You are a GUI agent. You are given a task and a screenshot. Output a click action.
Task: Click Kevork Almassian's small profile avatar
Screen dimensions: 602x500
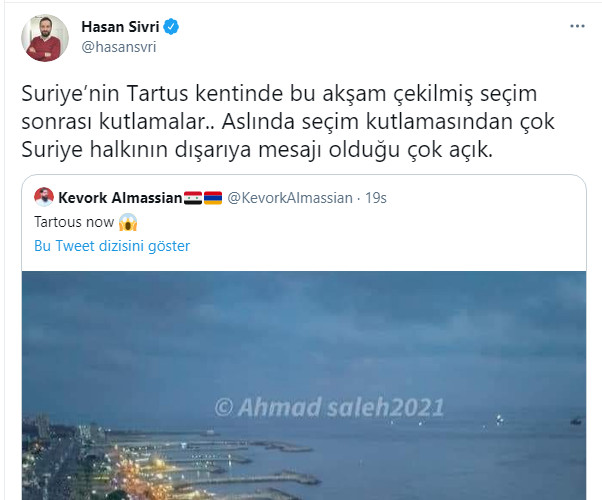pyautogui.click(x=44, y=197)
